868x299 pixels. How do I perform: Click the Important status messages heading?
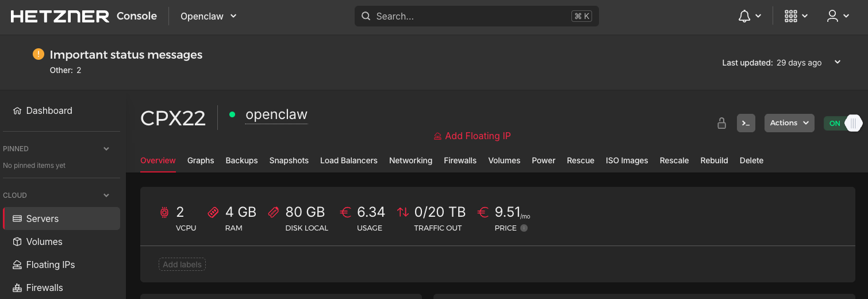point(126,55)
